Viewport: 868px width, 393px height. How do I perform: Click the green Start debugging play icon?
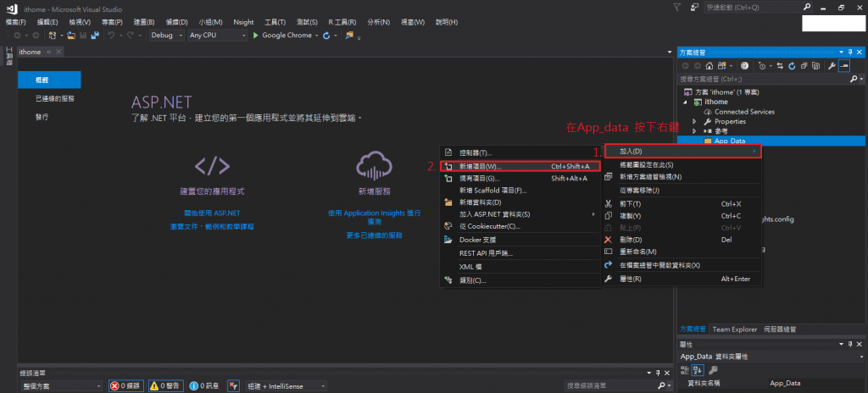(x=255, y=36)
